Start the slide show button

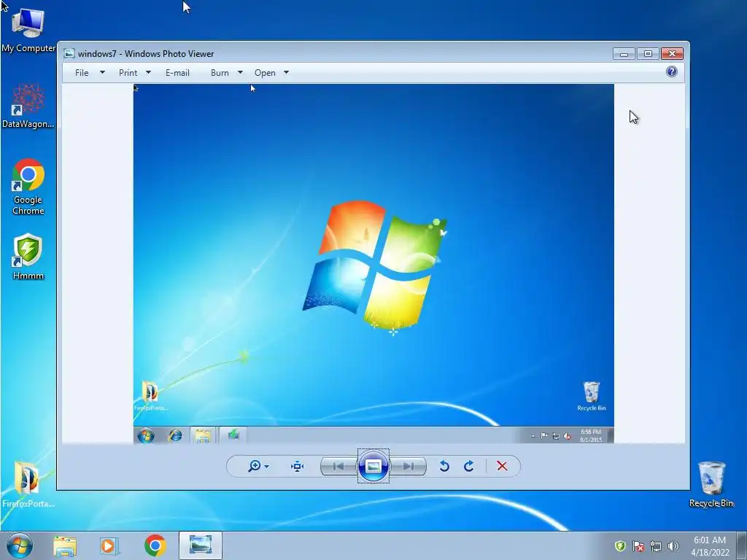(x=373, y=466)
